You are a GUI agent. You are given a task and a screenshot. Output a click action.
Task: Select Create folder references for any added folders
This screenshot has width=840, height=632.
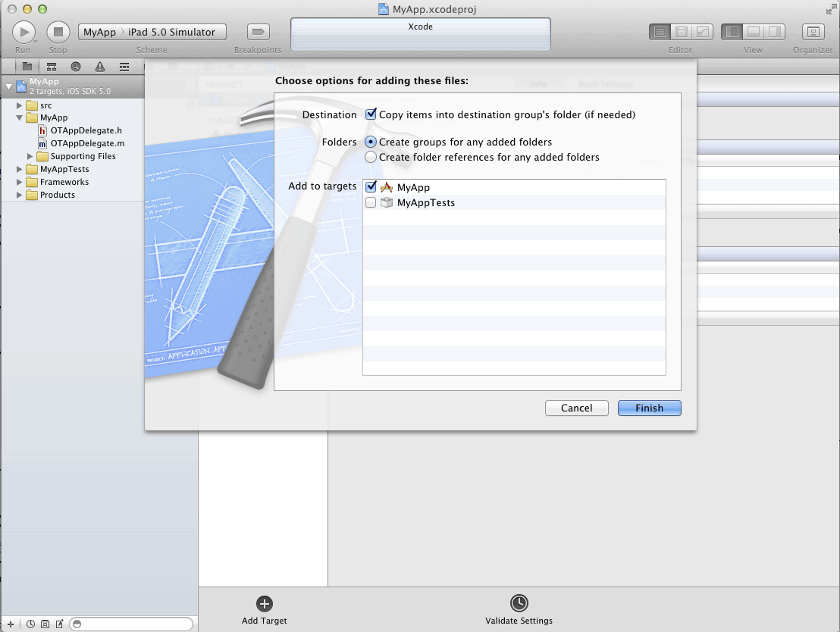click(371, 157)
